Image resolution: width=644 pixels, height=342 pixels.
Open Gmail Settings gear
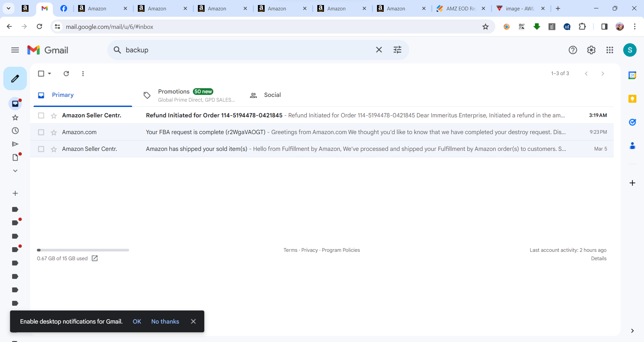pos(591,50)
